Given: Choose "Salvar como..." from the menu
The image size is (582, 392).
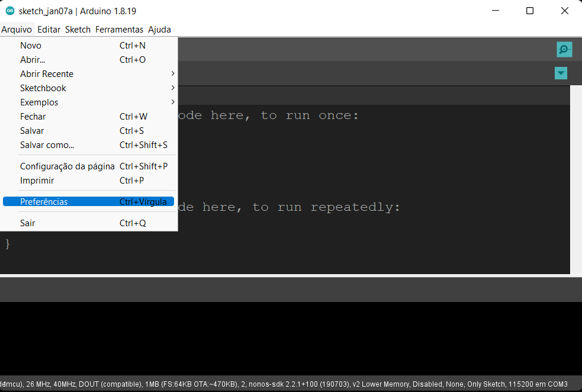Looking at the screenshot, I should tap(46, 144).
